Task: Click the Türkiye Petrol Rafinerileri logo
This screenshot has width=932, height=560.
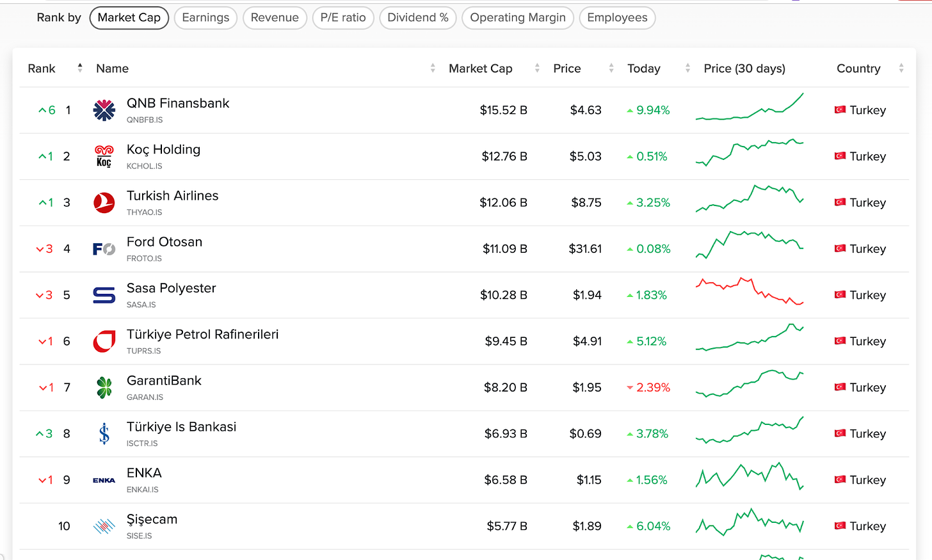Action: pos(104,341)
